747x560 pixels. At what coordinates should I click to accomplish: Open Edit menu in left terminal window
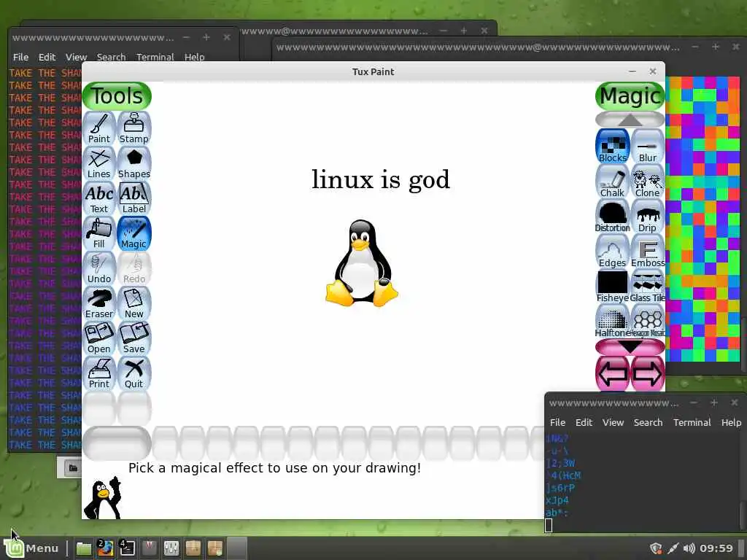[47, 57]
